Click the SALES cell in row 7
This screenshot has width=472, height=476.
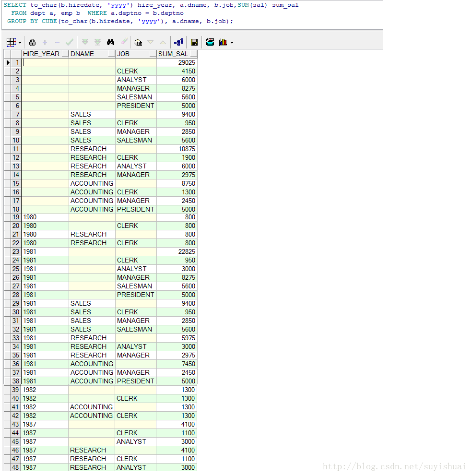click(92, 114)
